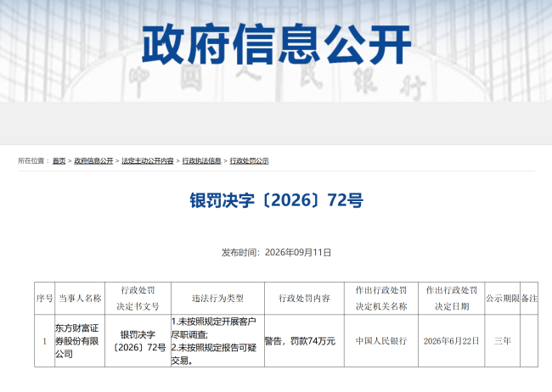Click the publish date 2026年09月11日
Image resolution: width=552 pixels, height=392 pixels.
(298, 253)
